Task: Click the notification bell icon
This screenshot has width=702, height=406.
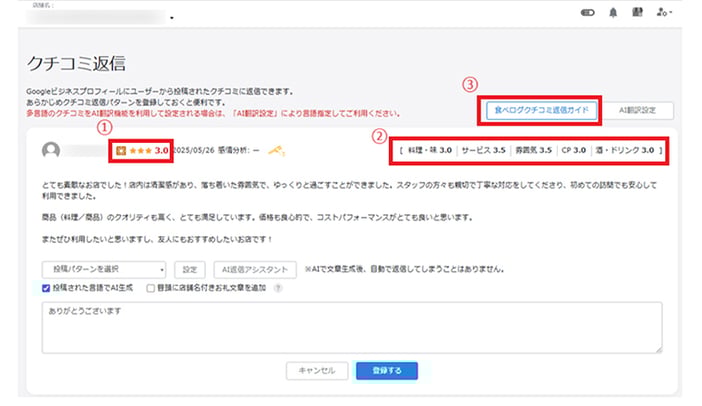Action: [x=612, y=13]
